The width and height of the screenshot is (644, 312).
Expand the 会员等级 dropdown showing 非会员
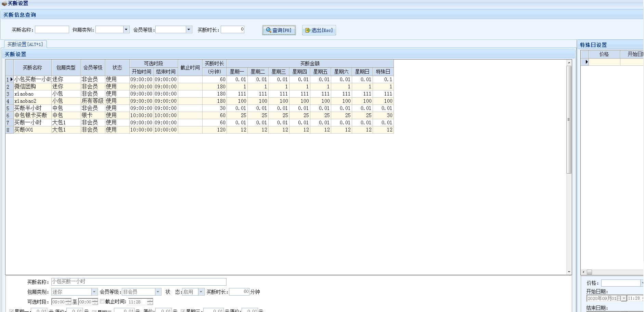tap(158, 292)
